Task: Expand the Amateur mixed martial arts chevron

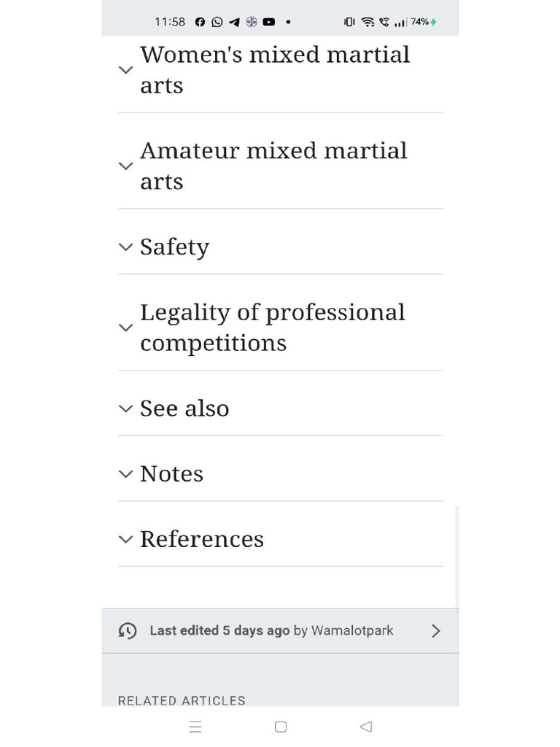Action: (x=125, y=166)
